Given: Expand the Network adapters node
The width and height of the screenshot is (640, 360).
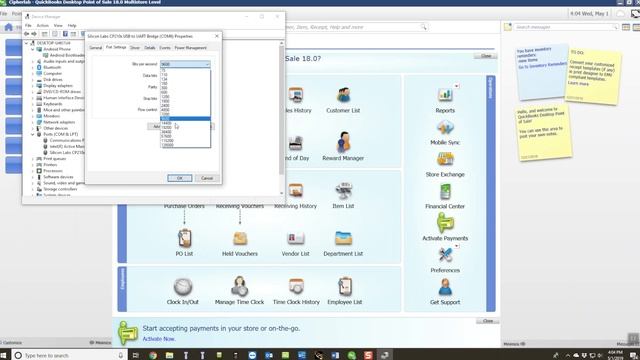Looking at the screenshot, I should click(33, 122).
